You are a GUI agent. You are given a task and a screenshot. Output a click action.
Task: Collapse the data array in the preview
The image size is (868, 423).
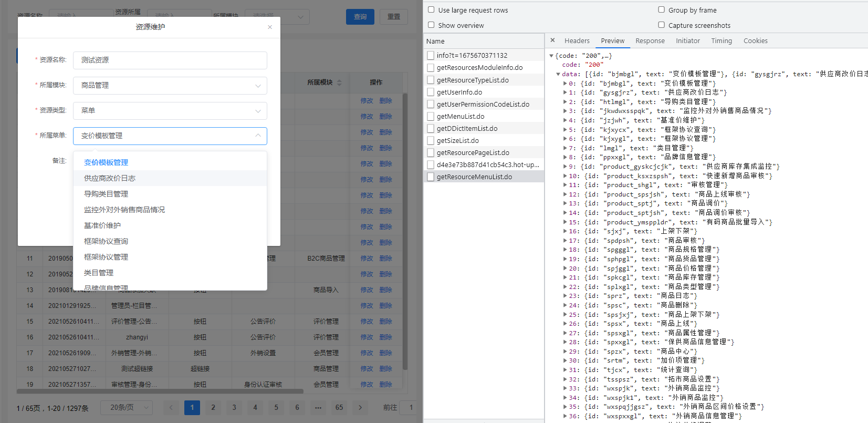point(558,74)
